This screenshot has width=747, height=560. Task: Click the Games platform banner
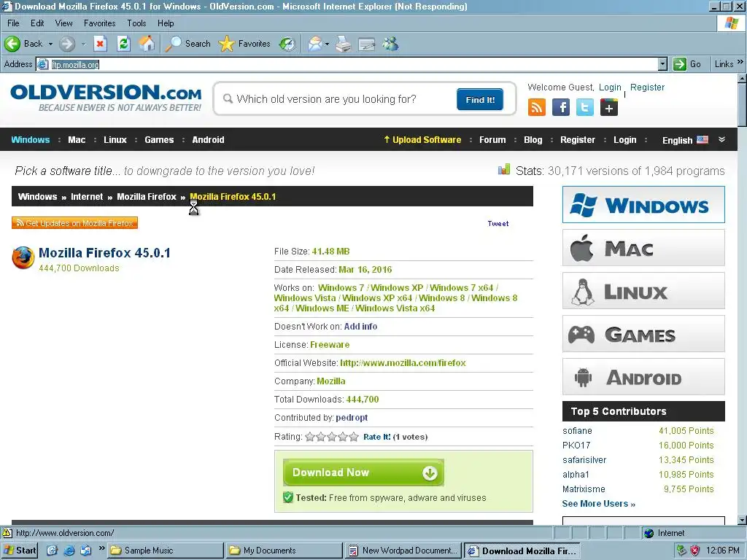pos(643,334)
